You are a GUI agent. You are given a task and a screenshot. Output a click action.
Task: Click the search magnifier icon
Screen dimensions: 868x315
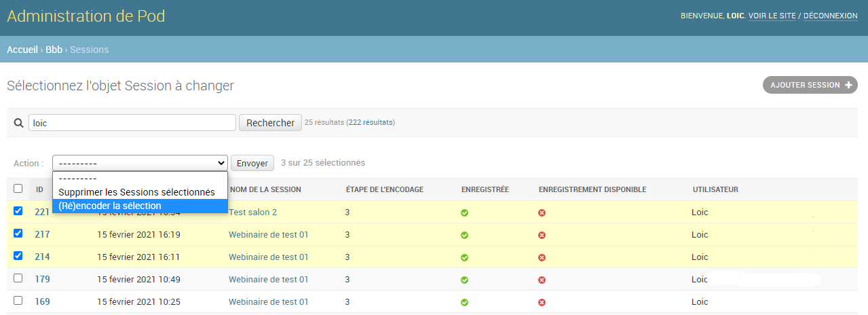pos(18,123)
